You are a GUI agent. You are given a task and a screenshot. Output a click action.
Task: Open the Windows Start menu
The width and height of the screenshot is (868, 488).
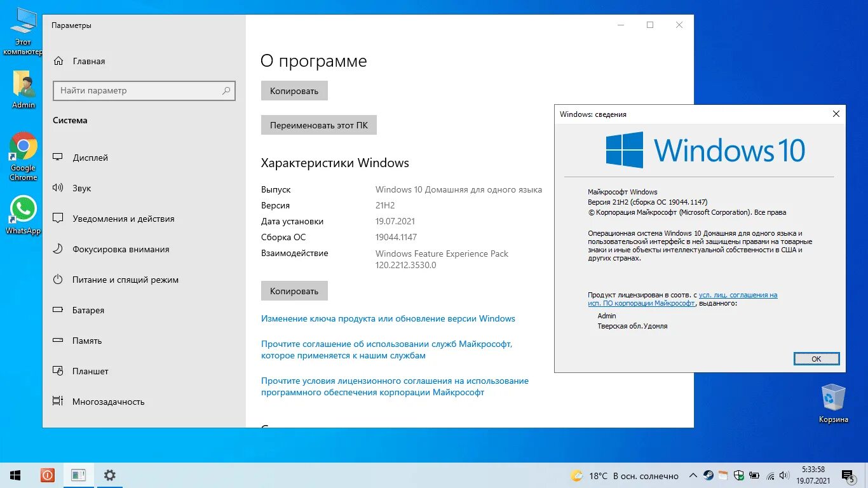click(15, 475)
